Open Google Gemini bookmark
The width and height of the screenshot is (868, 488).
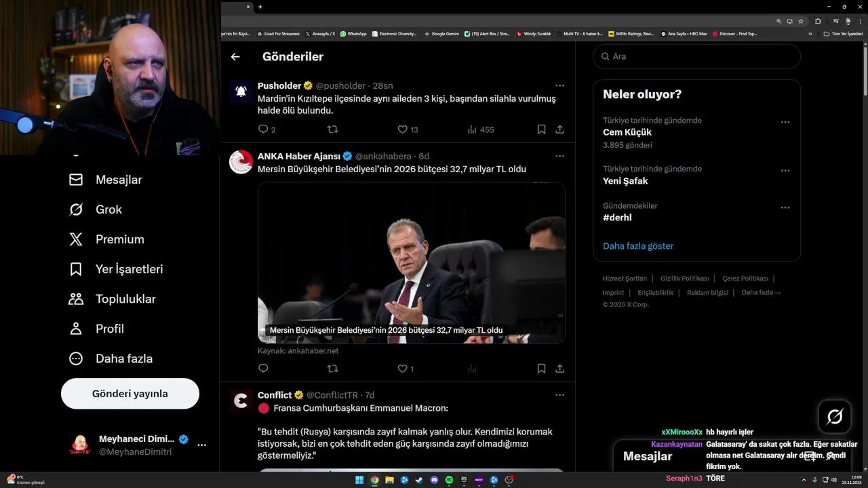pyautogui.click(x=441, y=33)
